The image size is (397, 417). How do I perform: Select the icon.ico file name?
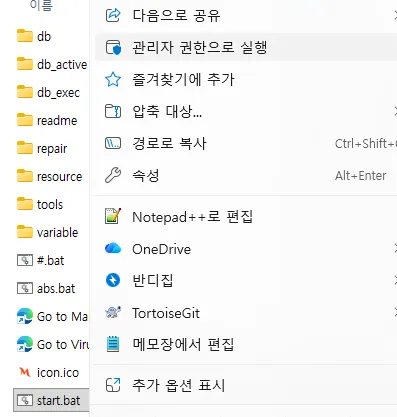(58, 372)
